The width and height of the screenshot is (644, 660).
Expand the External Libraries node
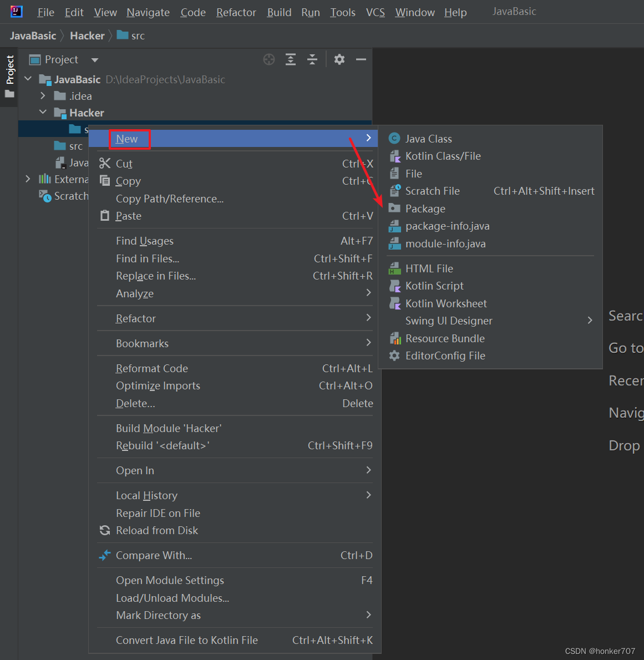(28, 179)
